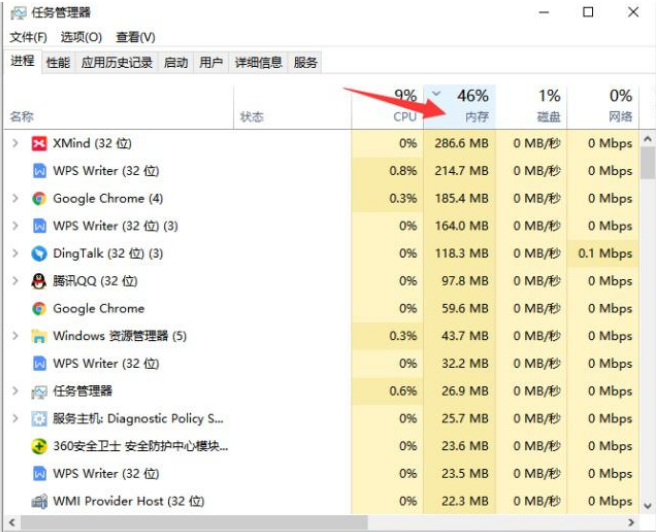Open the 文件(F) menu
The height and width of the screenshot is (532, 656).
coord(29,37)
